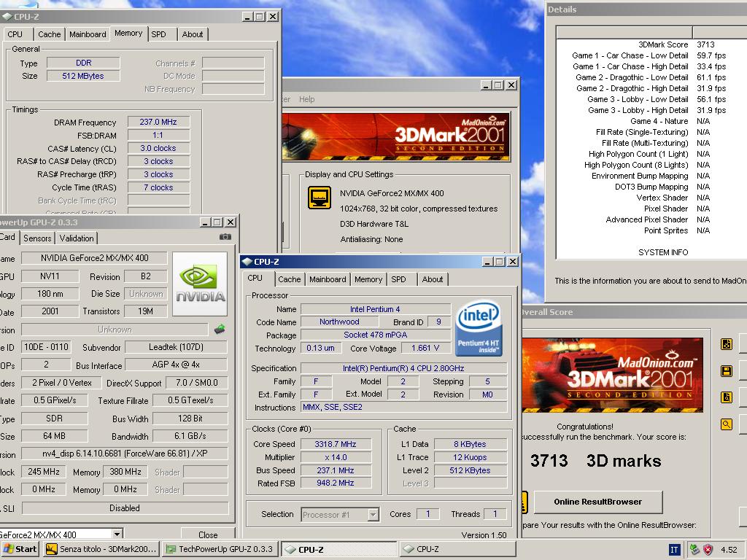Open the Memory tab in front CPU-Z window

click(x=368, y=279)
